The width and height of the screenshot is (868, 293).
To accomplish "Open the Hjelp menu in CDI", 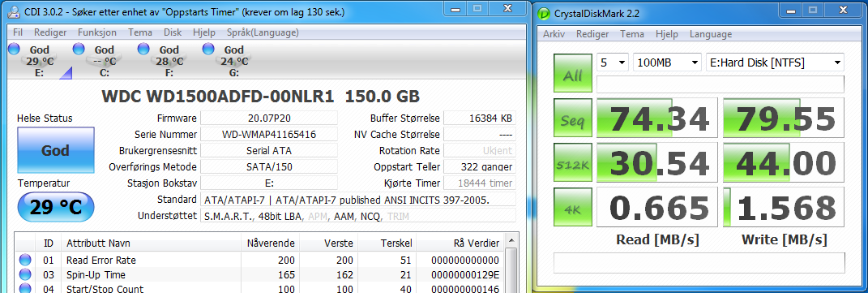I will coord(204,32).
